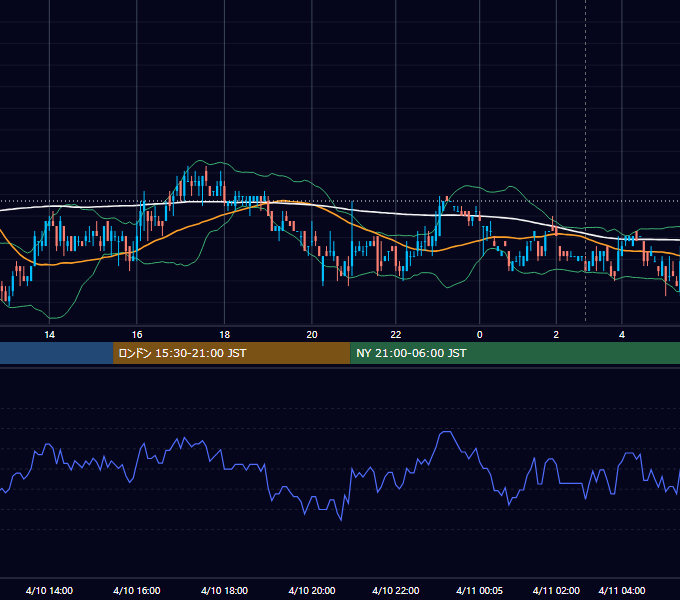This screenshot has height=600, width=680.
Task: Click the '4/10 18:00' date label
Action: point(224,590)
